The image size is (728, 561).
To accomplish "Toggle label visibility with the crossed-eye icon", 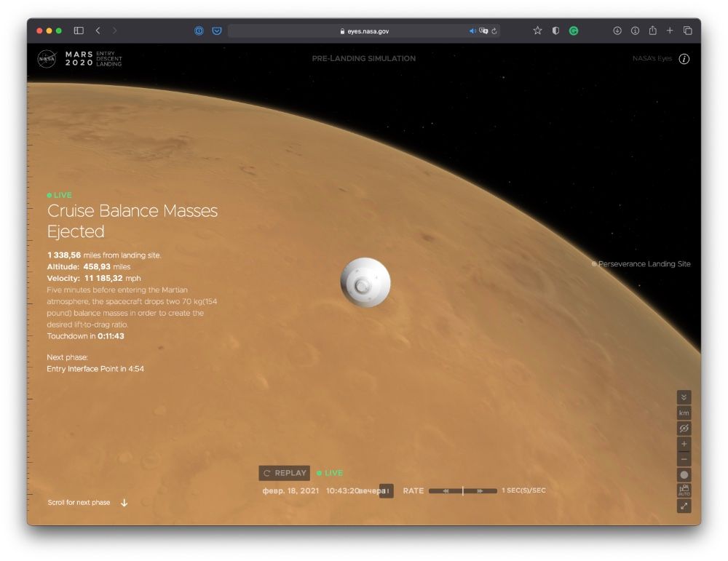I will click(x=684, y=428).
